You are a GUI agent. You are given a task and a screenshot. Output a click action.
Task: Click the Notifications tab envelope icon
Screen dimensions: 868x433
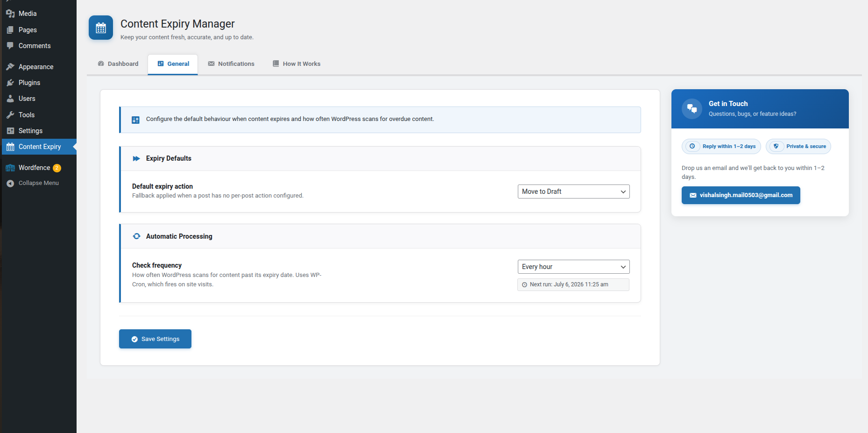point(211,64)
